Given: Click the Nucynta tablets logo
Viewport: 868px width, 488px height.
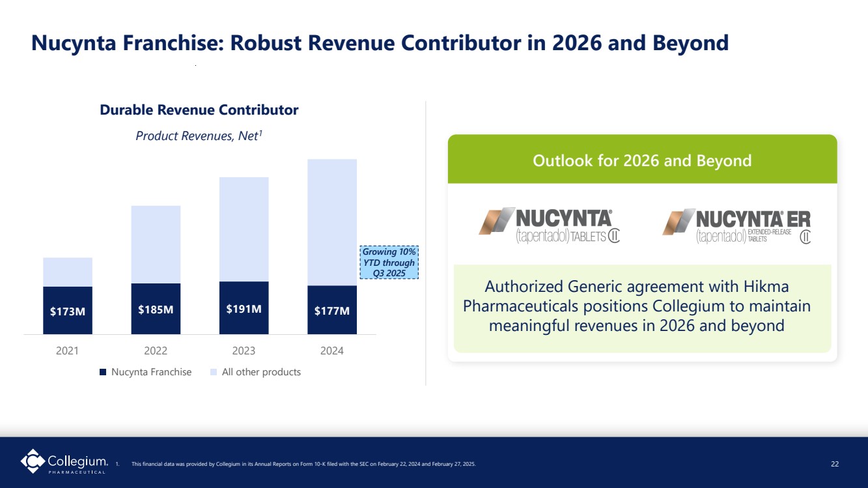Looking at the screenshot, I should pyautogui.click(x=549, y=225).
